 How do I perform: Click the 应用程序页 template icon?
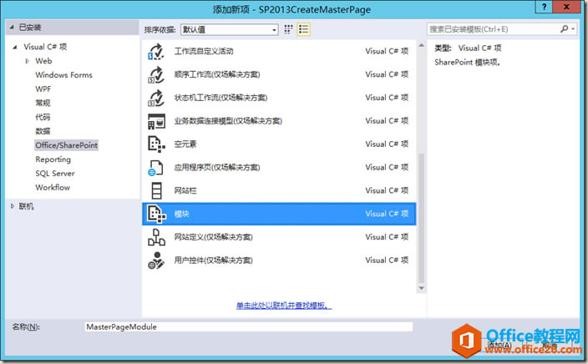(155, 168)
